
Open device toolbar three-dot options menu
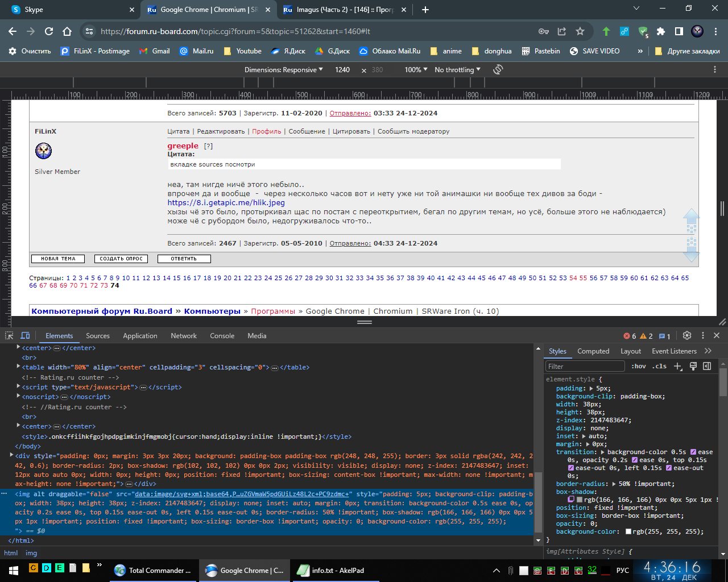click(x=715, y=69)
